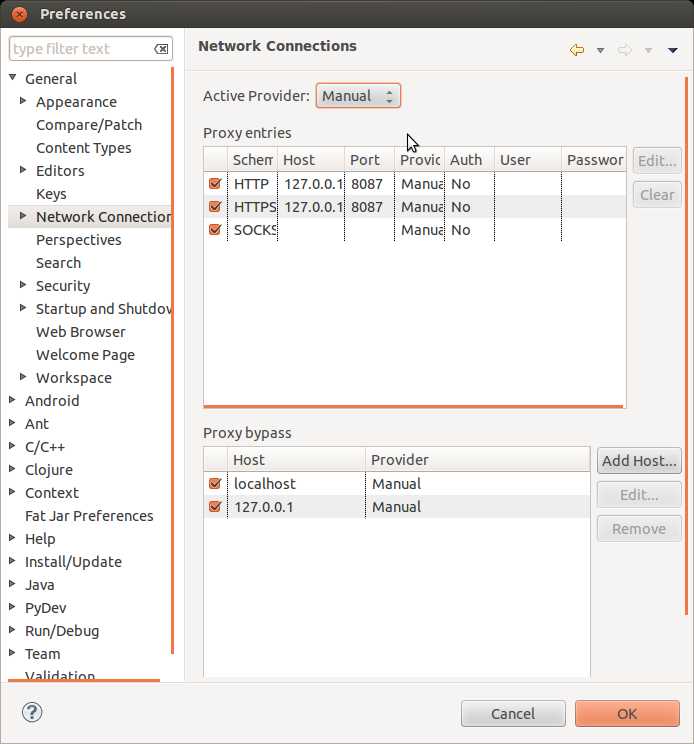
Task: Click the Auth column header
Action: (469, 160)
